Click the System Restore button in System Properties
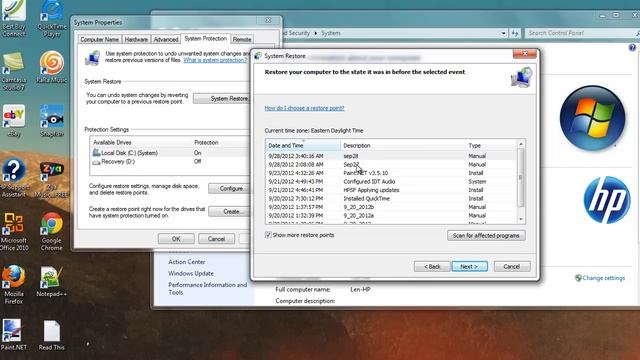The height and width of the screenshot is (360, 640). (222, 98)
